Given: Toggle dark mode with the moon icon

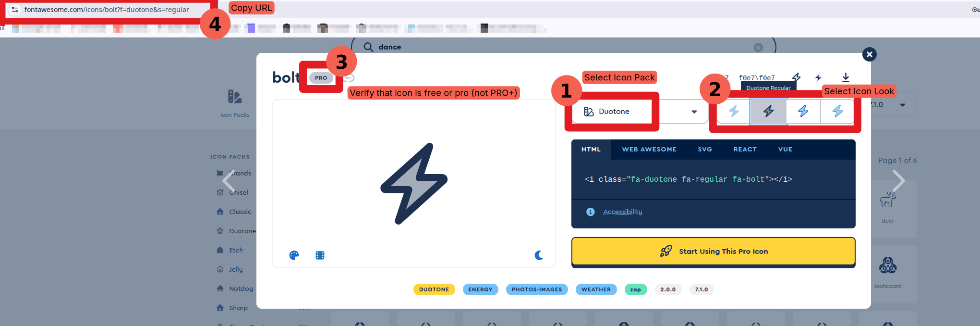Looking at the screenshot, I should tap(539, 255).
